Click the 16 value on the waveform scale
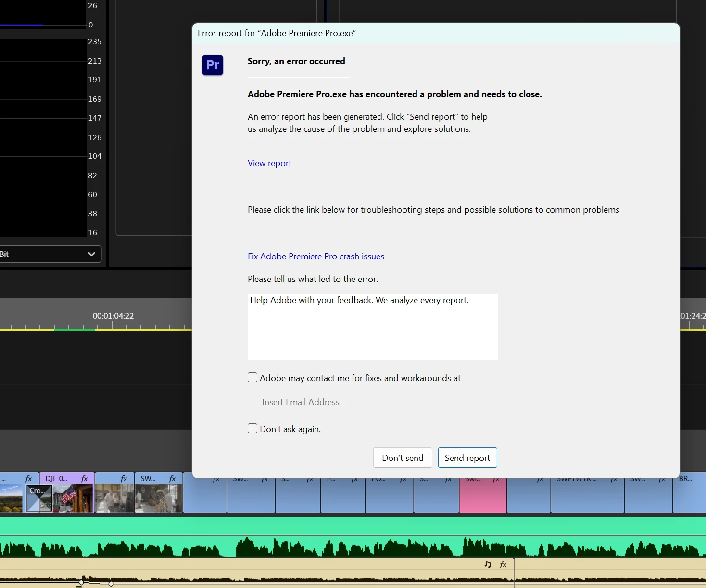706x588 pixels. tap(92, 233)
